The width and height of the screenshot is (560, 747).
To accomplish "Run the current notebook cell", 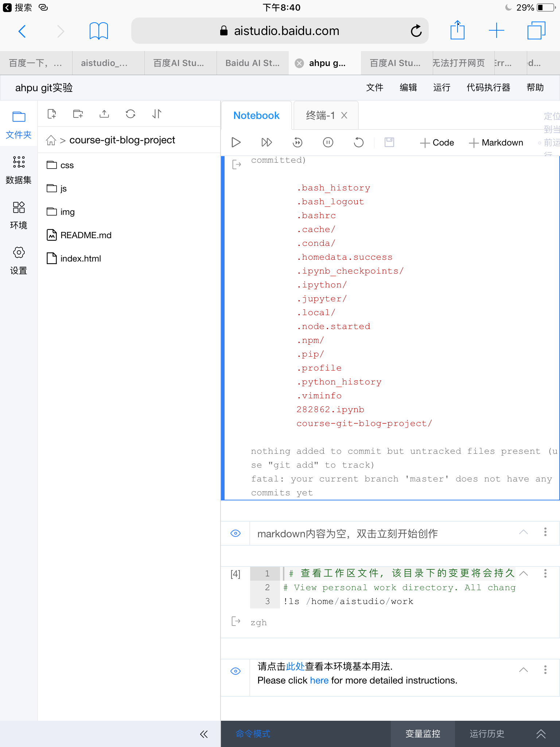I will pyautogui.click(x=236, y=142).
